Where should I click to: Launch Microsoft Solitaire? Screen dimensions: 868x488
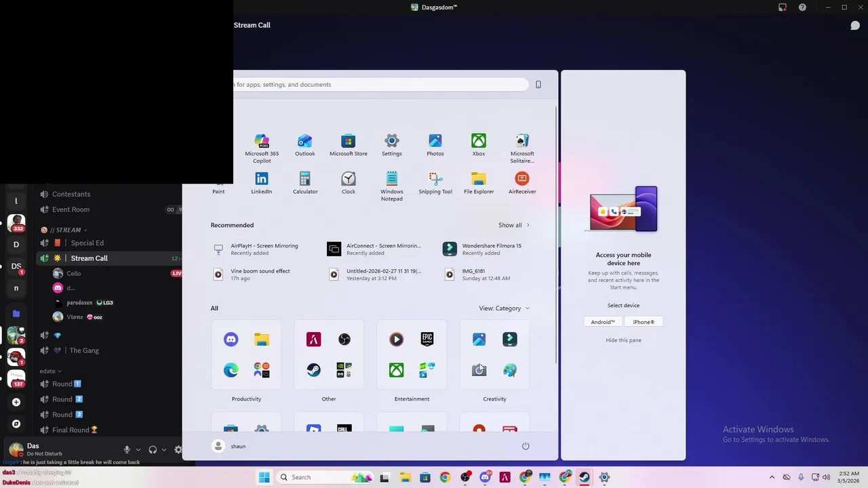click(x=522, y=148)
